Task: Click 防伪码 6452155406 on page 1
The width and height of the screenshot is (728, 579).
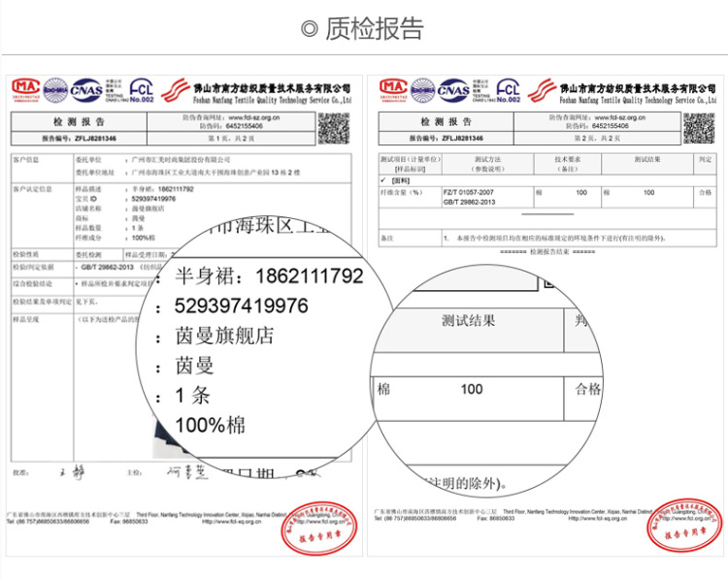Action: (x=231, y=126)
